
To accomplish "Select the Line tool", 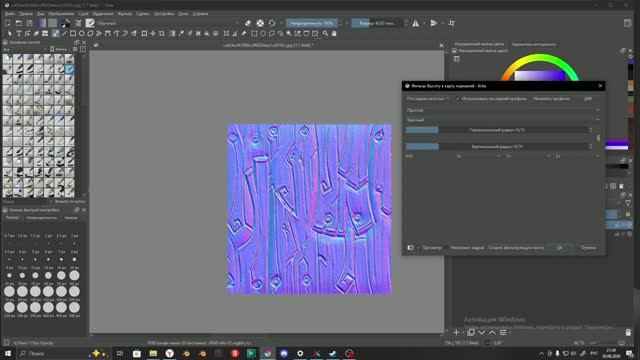I will pos(64,33).
